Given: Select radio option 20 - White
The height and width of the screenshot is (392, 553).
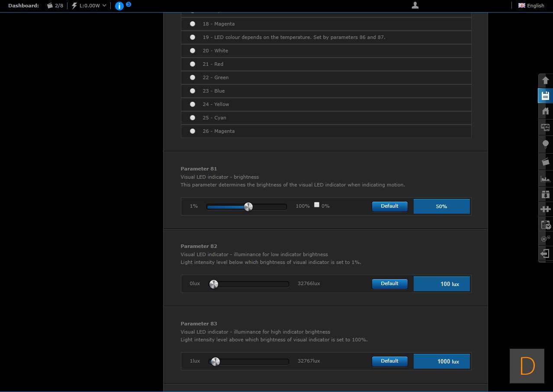Looking at the screenshot, I should point(193,51).
